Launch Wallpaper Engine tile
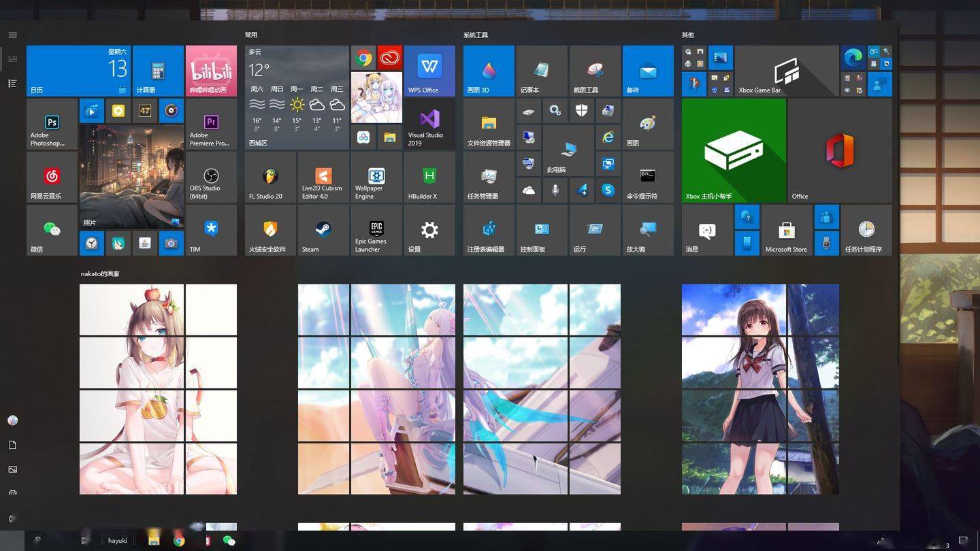This screenshot has height=551, width=980. pyautogui.click(x=376, y=177)
